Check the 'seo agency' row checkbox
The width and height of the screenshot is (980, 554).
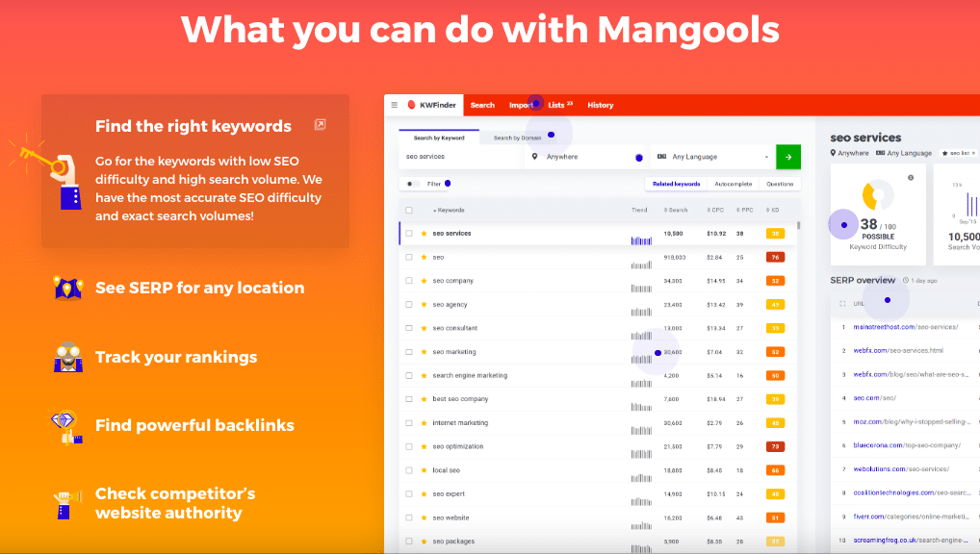(x=409, y=305)
